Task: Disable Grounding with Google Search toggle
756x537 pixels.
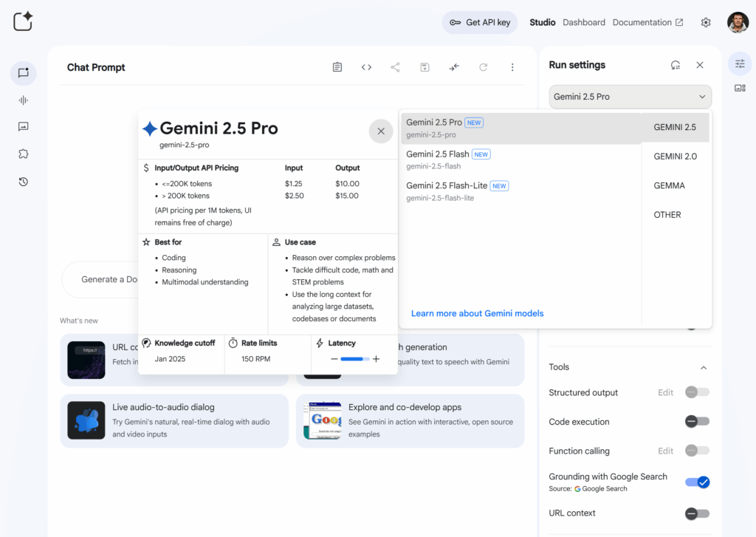Action: (697, 482)
